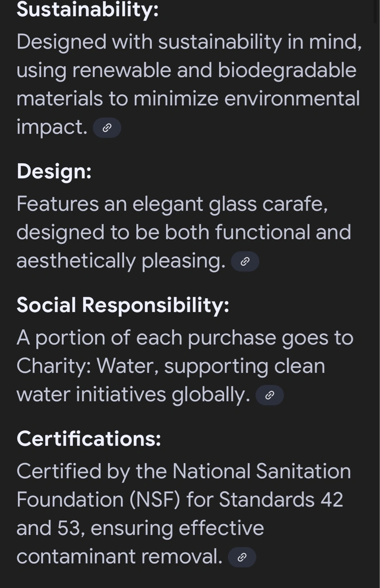Screen dimensions: 380x588
Task: Click the phrase "ensuring effective"
Action: tap(177, 528)
